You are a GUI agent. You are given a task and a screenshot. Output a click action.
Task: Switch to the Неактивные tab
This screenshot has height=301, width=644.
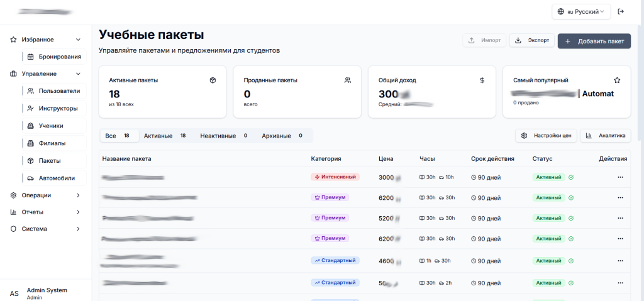tap(223, 136)
